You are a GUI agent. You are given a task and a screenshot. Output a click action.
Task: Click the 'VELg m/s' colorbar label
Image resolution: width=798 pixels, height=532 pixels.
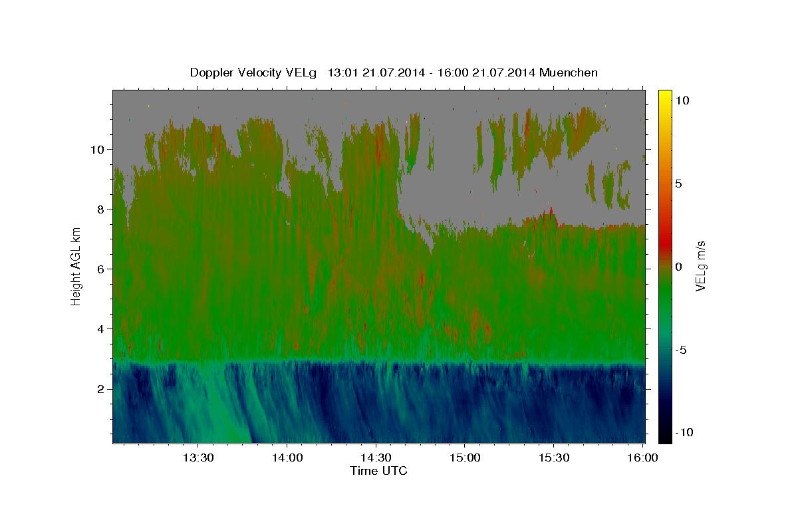point(700,266)
